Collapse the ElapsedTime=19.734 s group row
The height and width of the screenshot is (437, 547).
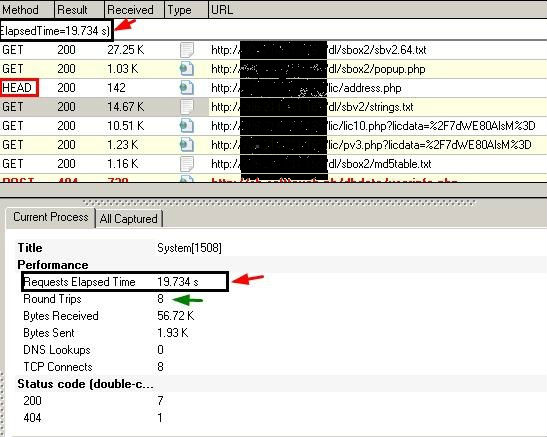(55, 31)
